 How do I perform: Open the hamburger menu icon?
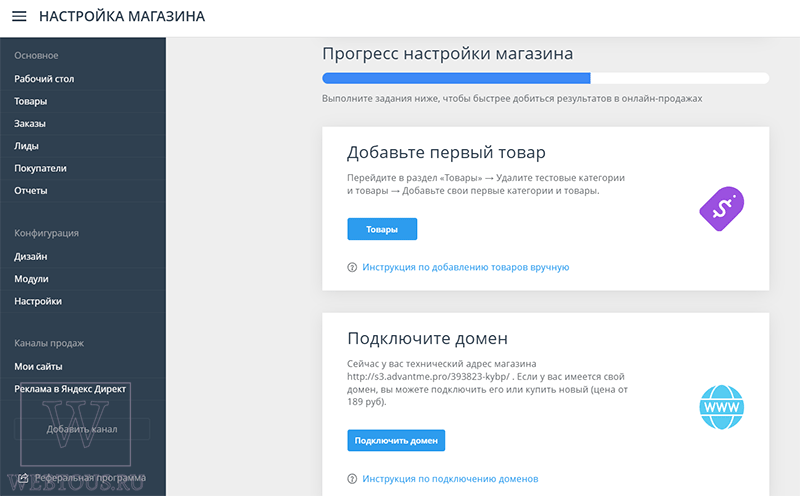point(19,16)
